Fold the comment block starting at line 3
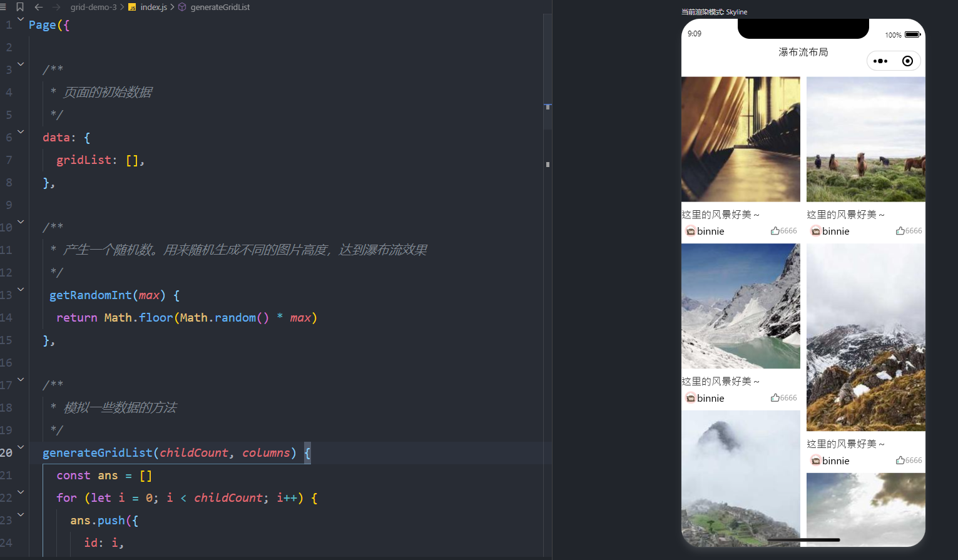Screen dimensions: 958x560 21,64
